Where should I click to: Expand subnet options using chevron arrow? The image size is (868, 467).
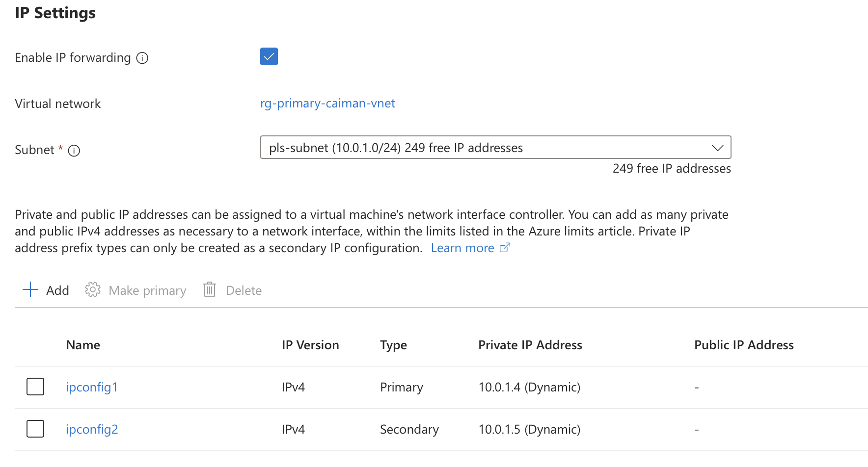[x=717, y=148]
